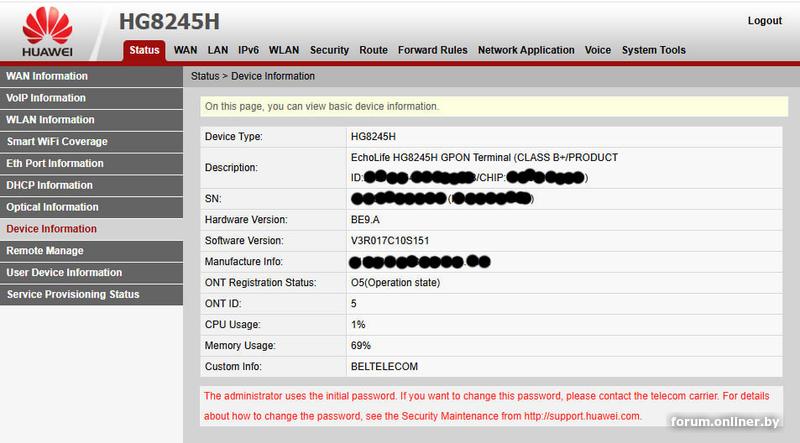Screen dimensions: 800x443
Task: View the Service Provisioning Status page
Action: pos(91,294)
